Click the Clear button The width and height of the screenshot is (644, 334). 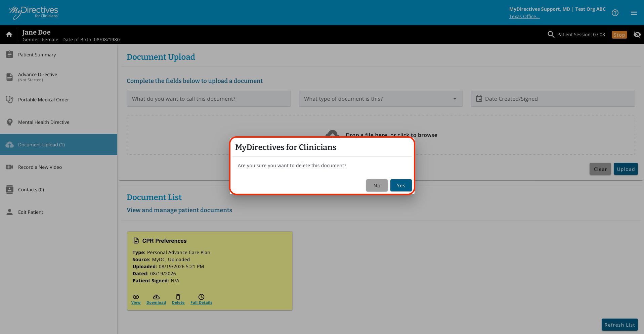pyautogui.click(x=600, y=169)
